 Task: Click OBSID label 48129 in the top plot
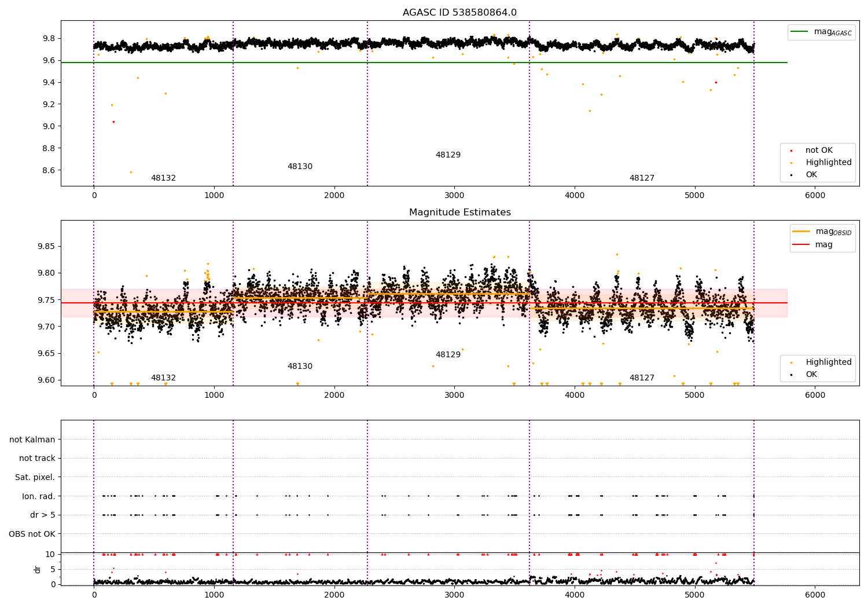tap(448, 155)
